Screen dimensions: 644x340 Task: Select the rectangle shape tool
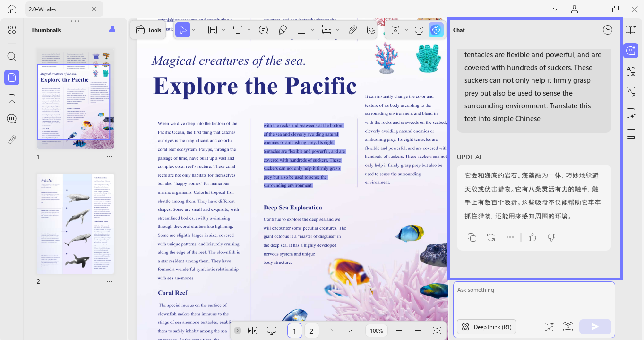point(301,30)
